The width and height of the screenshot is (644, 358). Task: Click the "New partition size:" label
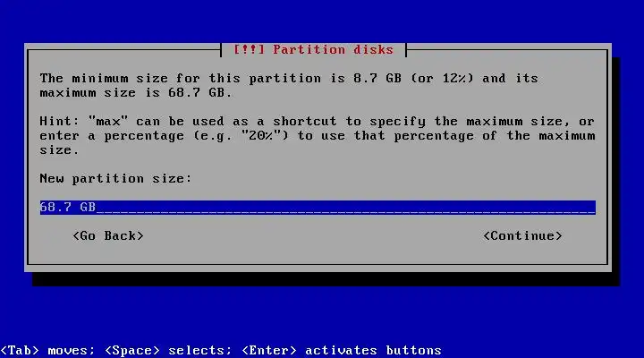click(115, 179)
